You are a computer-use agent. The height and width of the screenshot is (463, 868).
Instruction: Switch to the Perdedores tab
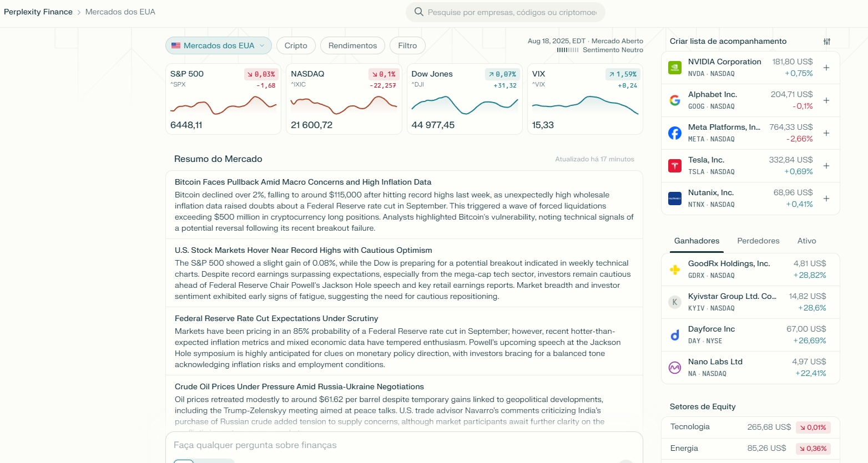click(x=758, y=241)
